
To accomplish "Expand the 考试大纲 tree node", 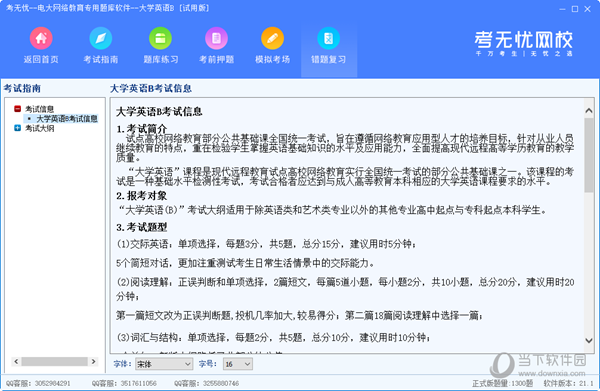I will pos(17,128).
